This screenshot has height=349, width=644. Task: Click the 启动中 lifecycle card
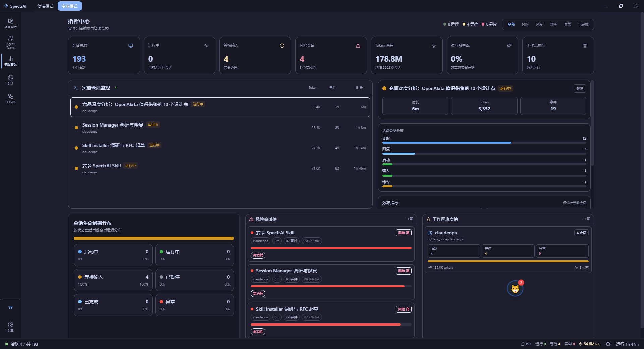click(x=113, y=255)
